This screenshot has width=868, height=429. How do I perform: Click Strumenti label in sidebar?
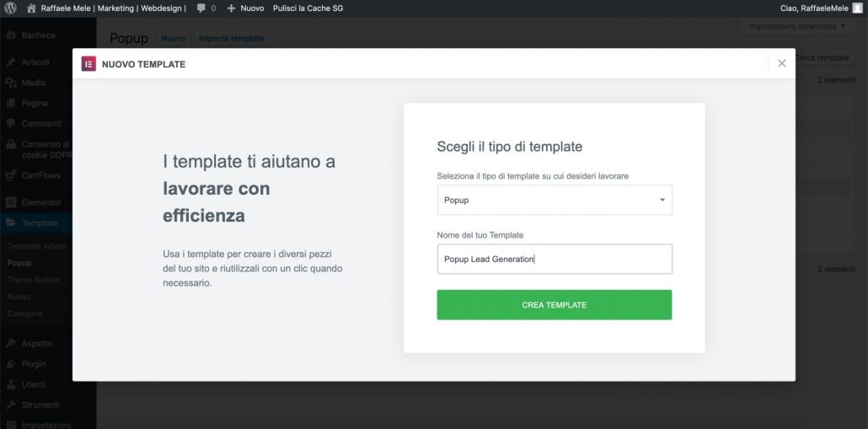coord(40,405)
